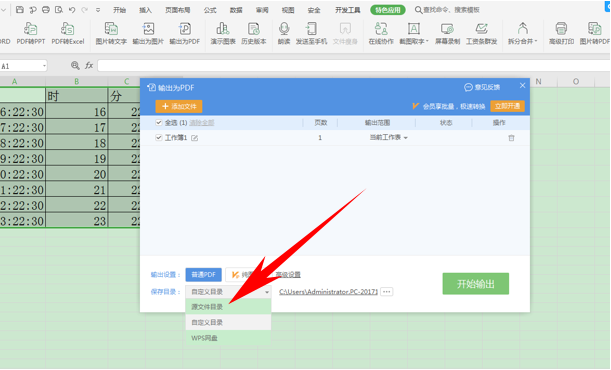The image size is (611, 370).
Task: Select the 特色应用 ribbon tab
Action: [x=388, y=10]
